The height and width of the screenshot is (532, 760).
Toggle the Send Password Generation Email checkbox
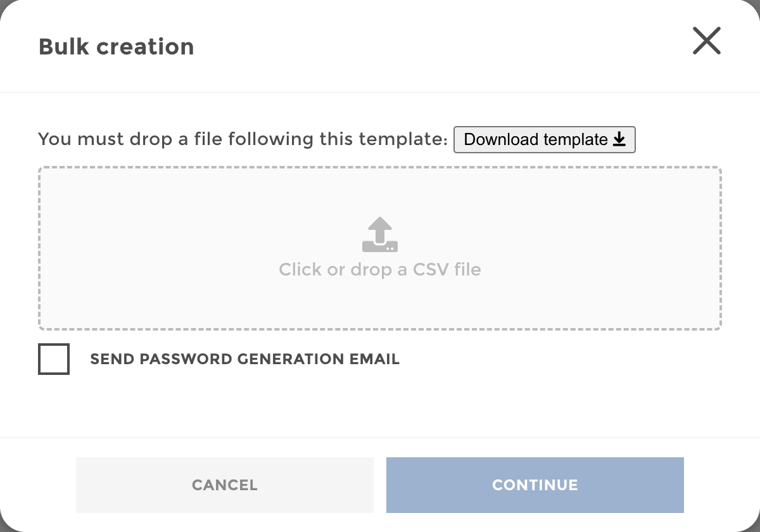pyautogui.click(x=54, y=359)
